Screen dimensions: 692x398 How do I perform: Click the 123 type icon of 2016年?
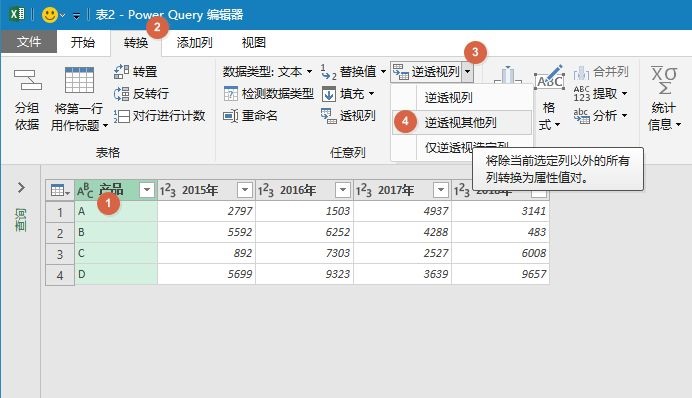(x=266, y=191)
